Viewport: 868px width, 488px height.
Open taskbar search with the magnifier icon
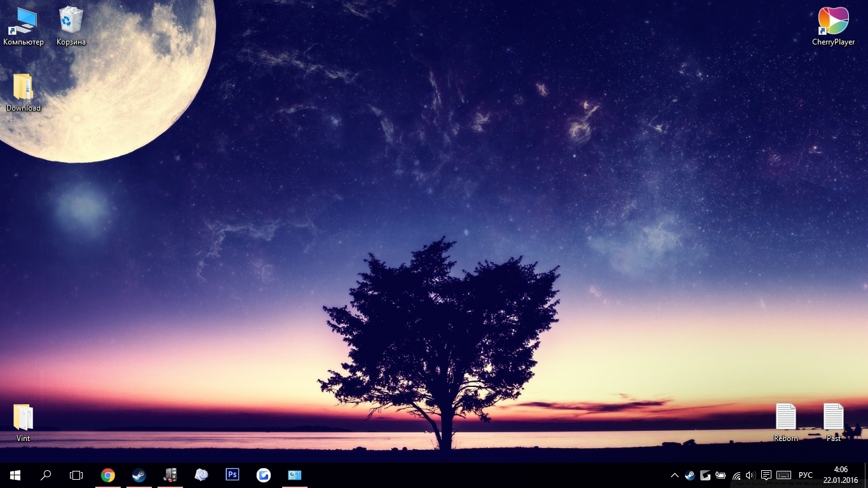(46, 475)
